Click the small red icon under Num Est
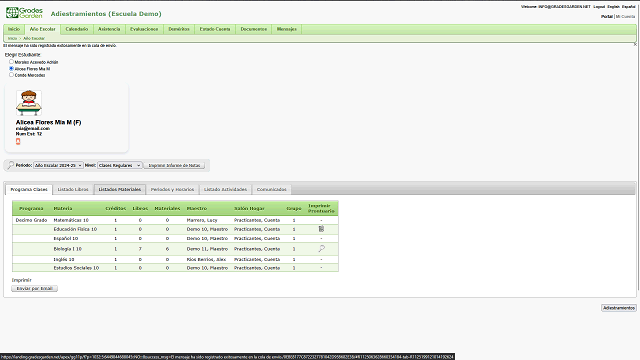 [x=18, y=141]
